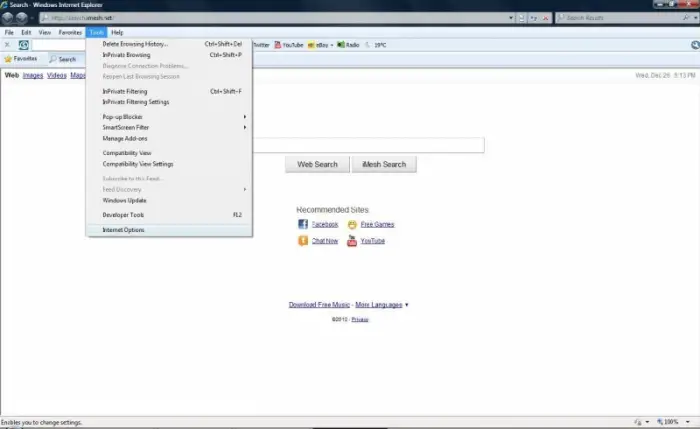700x429 pixels.
Task: Open the Favorites star button
Action: tap(21, 59)
